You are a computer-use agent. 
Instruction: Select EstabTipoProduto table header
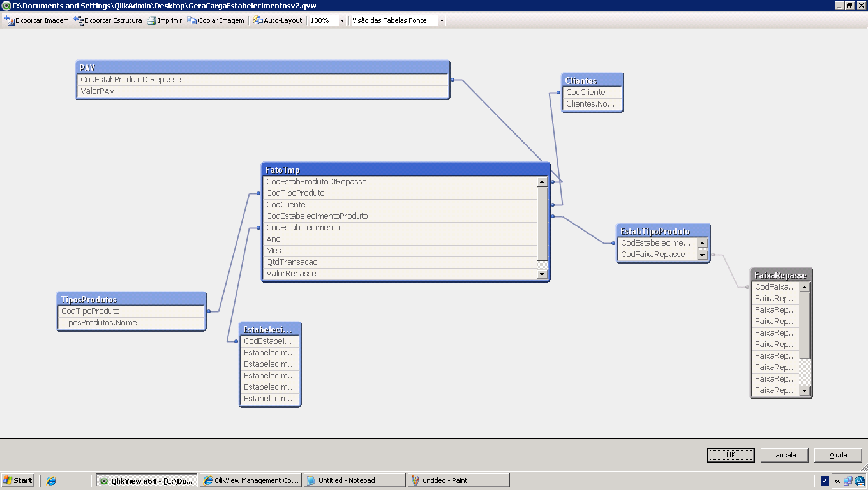[x=663, y=231]
